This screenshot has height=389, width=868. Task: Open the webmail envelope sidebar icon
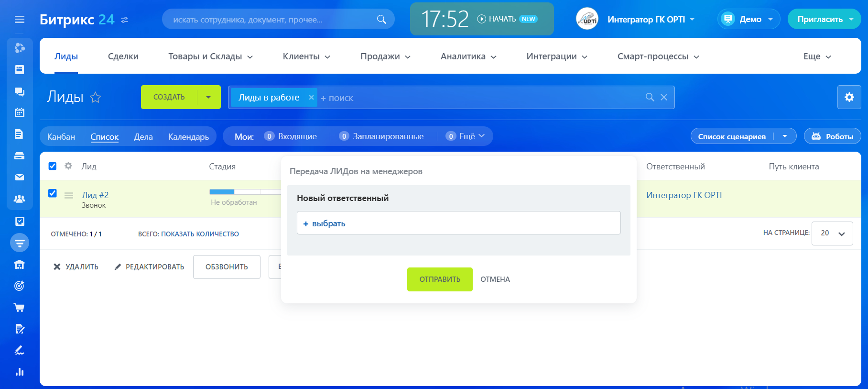pos(20,178)
